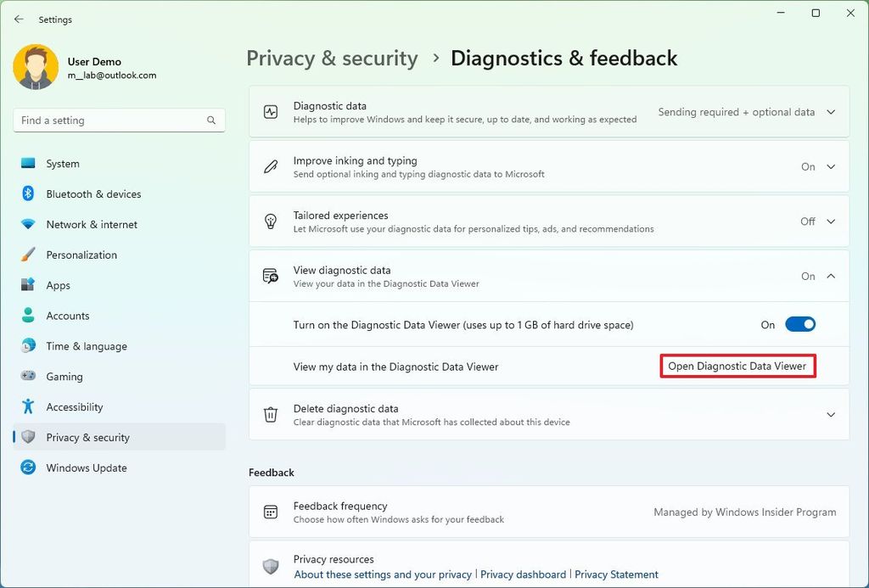Screen dimensions: 869x588
Task: Select the Bluetooth & devices sidebar icon
Action: click(30, 193)
